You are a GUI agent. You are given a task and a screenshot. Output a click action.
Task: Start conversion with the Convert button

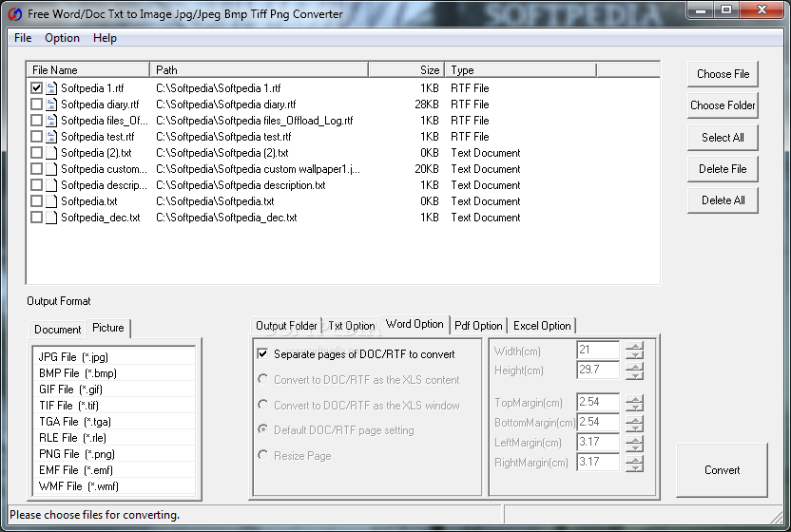(x=722, y=470)
